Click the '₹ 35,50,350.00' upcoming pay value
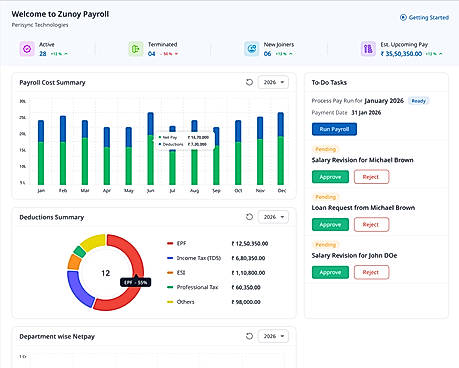 pos(401,54)
